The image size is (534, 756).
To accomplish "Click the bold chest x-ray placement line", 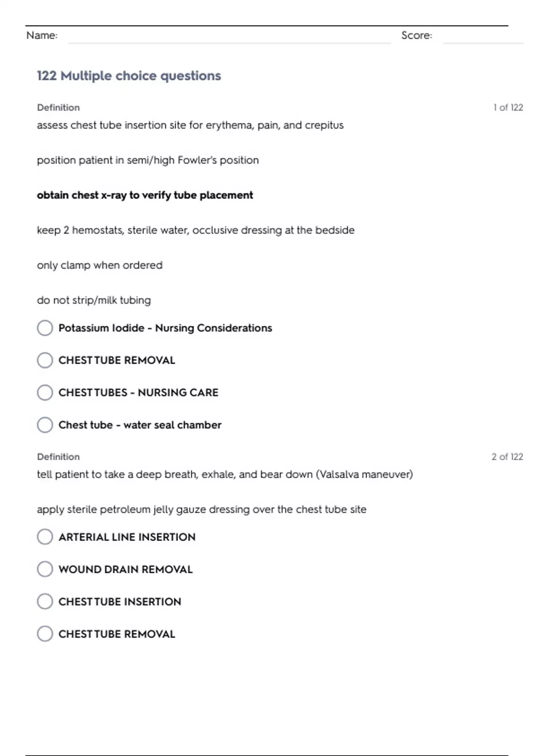I will [145, 195].
